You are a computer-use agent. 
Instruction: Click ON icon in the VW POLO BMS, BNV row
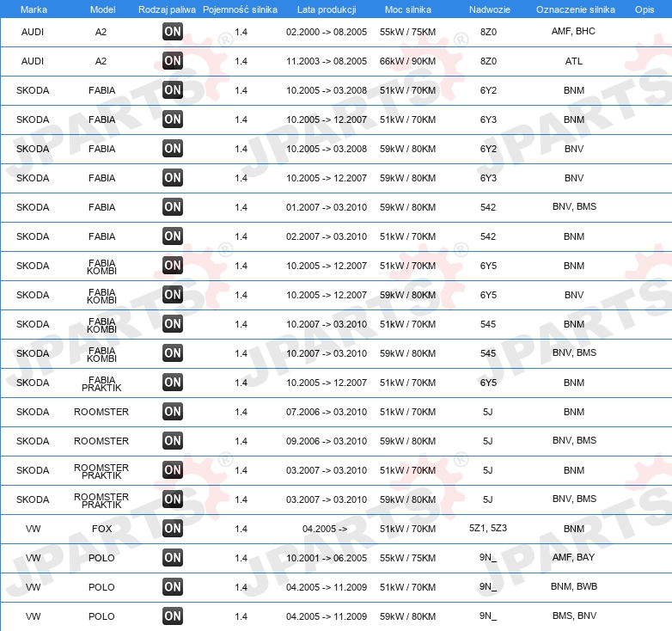[x=173, y=616]
